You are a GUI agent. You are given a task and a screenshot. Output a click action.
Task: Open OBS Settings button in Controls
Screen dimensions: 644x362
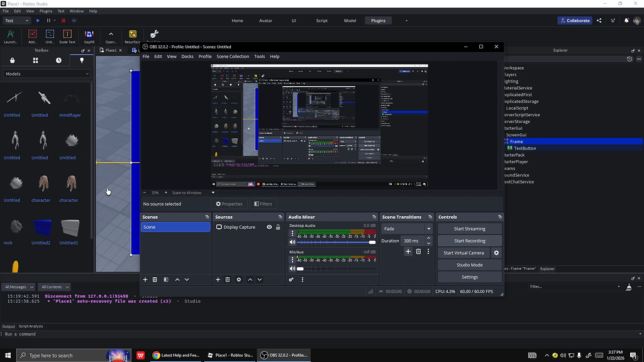click(x=469, y=277)
